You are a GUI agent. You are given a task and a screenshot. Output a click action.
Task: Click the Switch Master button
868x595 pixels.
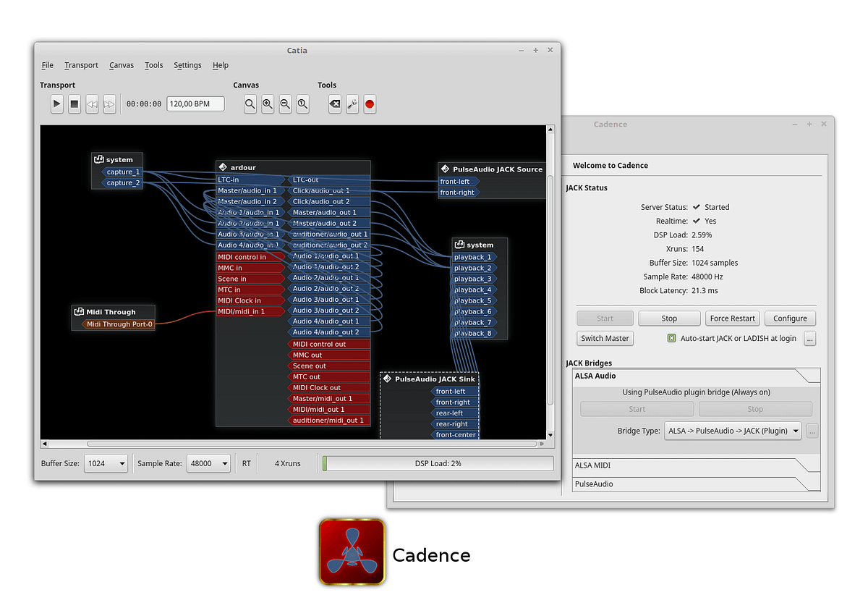click(x=605, y=338)
